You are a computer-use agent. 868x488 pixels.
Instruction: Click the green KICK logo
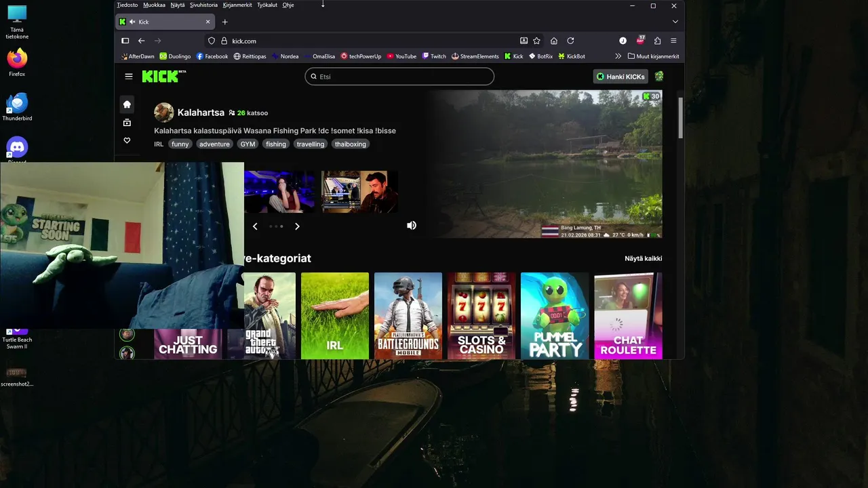coord(163,76)
